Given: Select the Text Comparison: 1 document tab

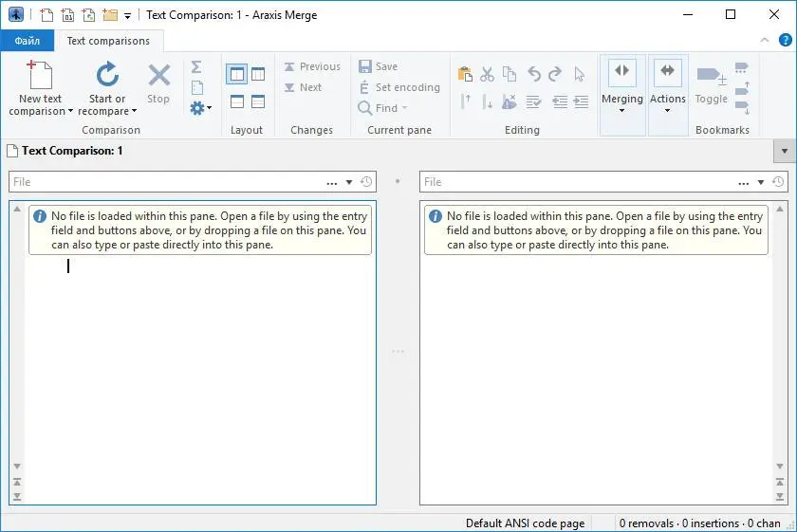Looking at the screenshot, I should coord(65,151).
